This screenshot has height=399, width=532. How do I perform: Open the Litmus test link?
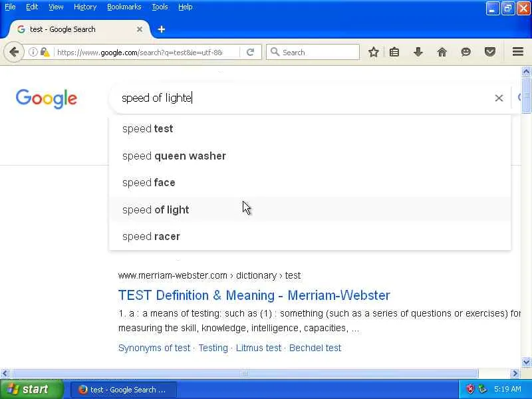tap(259, 348)
